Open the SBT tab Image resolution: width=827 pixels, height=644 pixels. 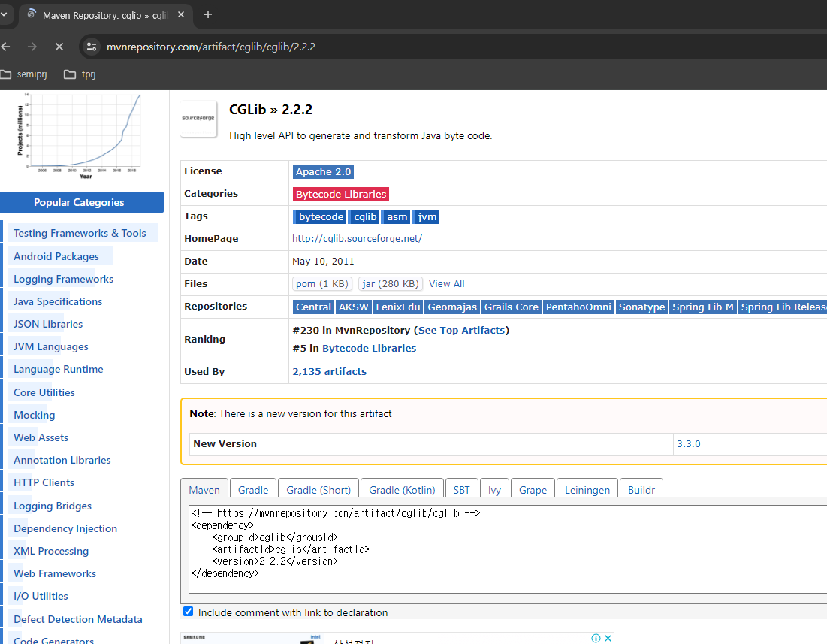coord(461,489)
